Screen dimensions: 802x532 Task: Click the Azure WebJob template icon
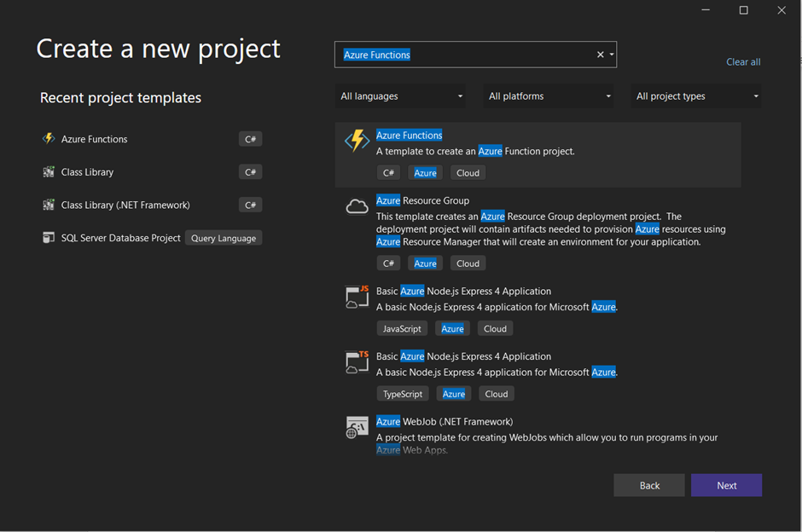[357, 427]
